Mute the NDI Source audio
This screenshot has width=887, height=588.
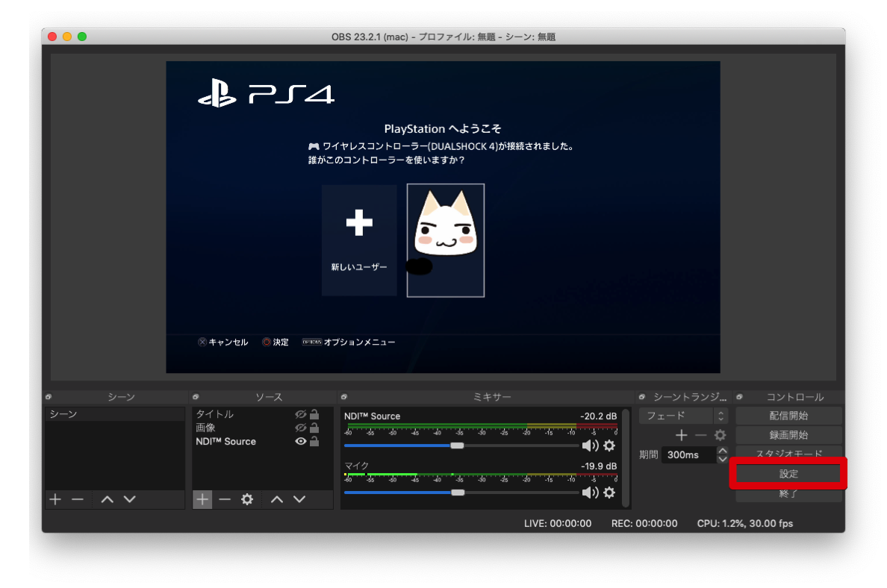(590, 445)
